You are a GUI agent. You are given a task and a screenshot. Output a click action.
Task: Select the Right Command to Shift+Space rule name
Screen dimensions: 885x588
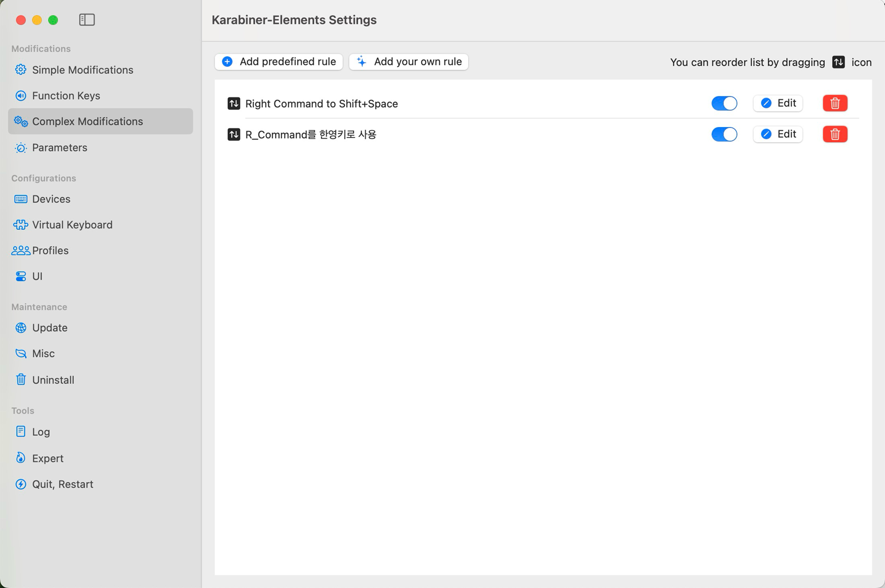point(322,103)
